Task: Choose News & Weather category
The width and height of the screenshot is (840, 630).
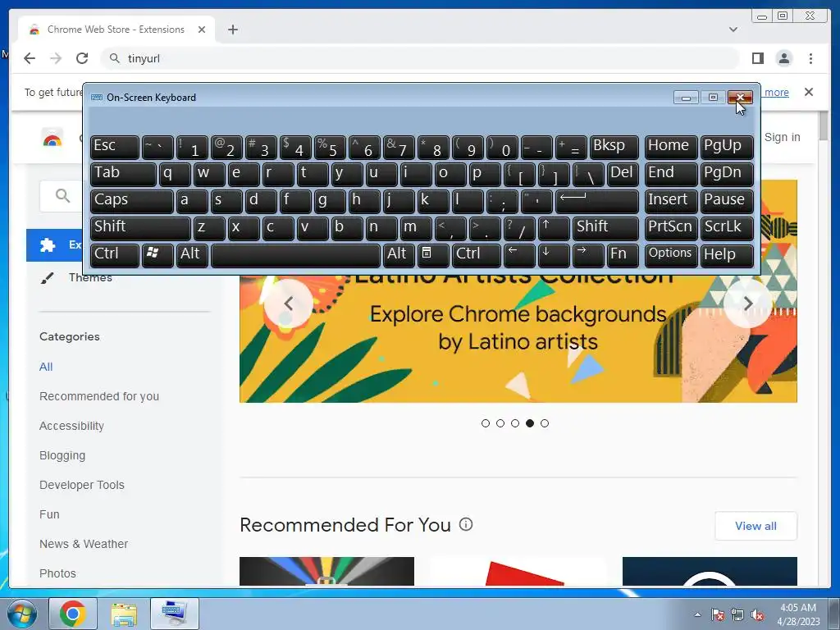Action: tap(84, 544)
